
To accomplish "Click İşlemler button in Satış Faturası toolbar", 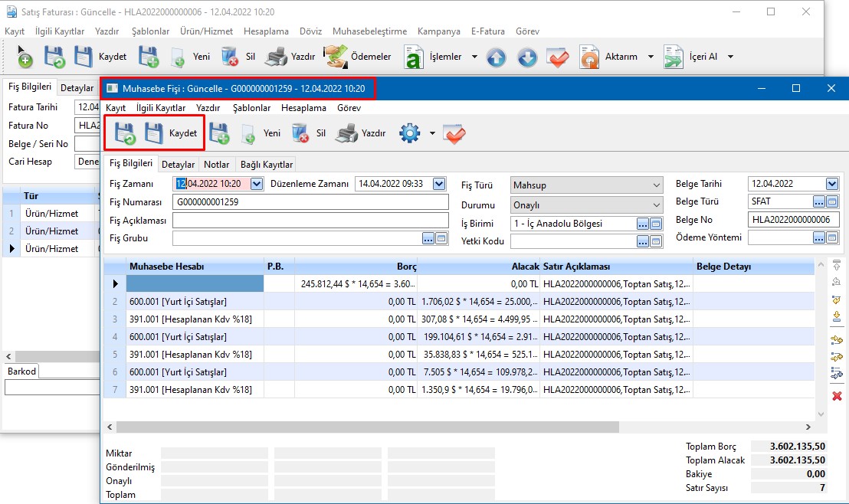I will coord(433,57).
